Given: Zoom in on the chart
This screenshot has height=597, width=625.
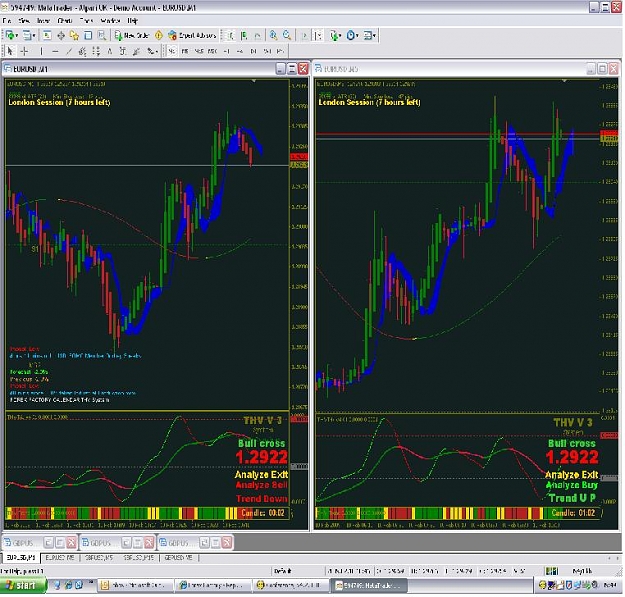Looking at the screenshot, I should coord(273,35).
